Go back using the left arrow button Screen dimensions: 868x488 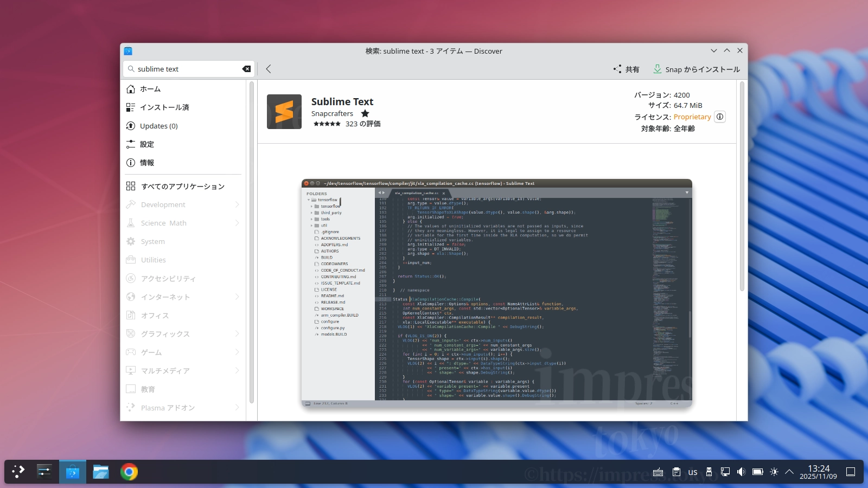[268, 69]
